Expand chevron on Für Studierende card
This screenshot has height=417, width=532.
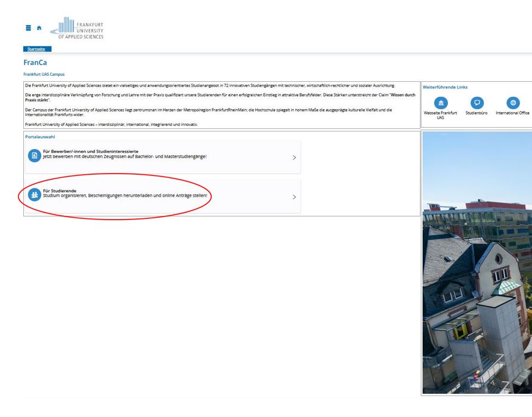[294, 197]
